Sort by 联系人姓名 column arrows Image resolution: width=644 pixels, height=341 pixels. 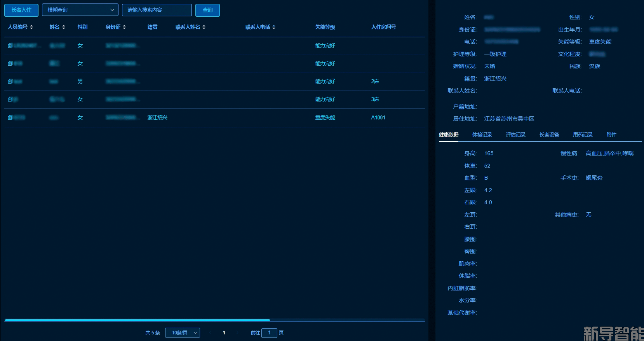click(x=204, y=27)
